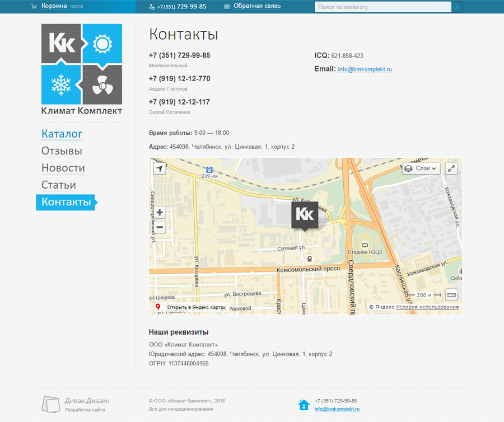Open the Каталог menu item

click(x=62, y=134)
